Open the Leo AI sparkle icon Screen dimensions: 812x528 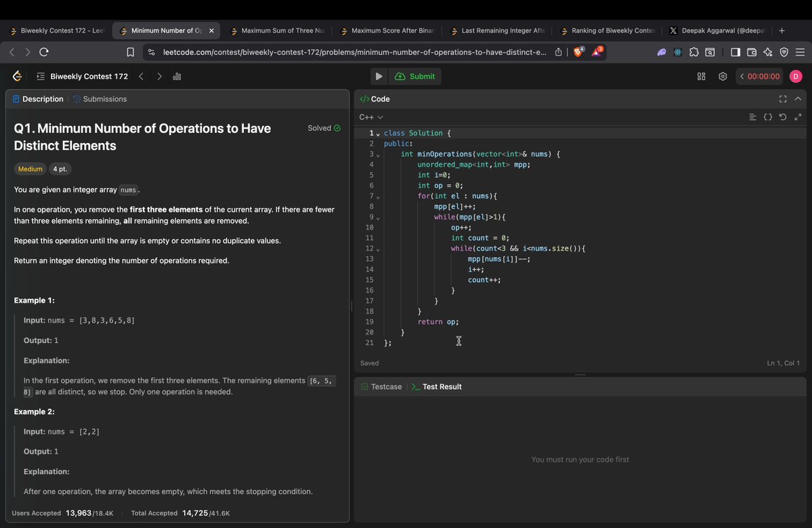(767, 52)
